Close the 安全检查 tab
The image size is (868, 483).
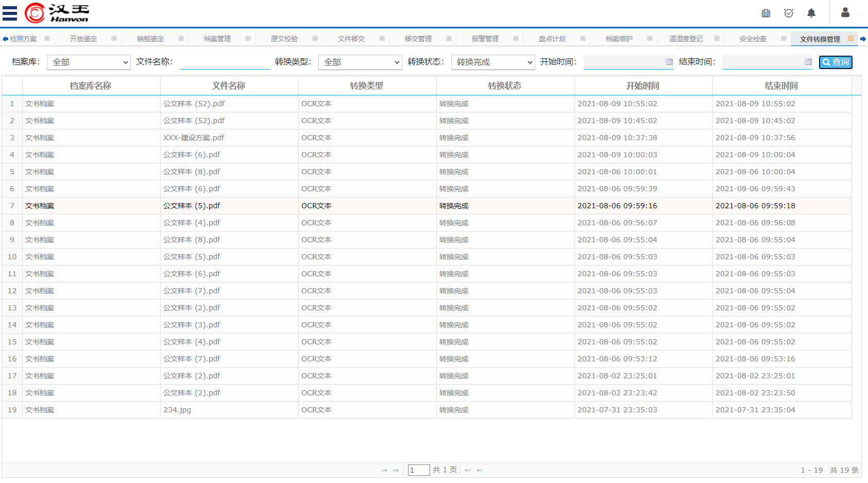point(784,39)
